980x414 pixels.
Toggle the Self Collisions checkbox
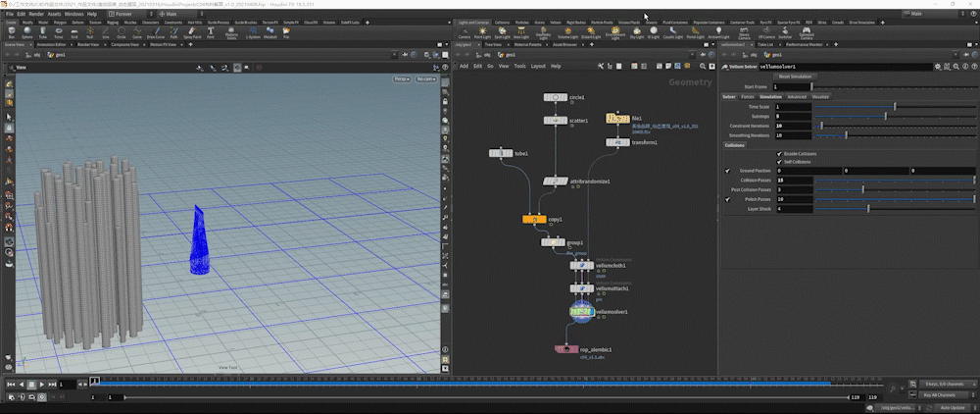click(x=779, y=162)
